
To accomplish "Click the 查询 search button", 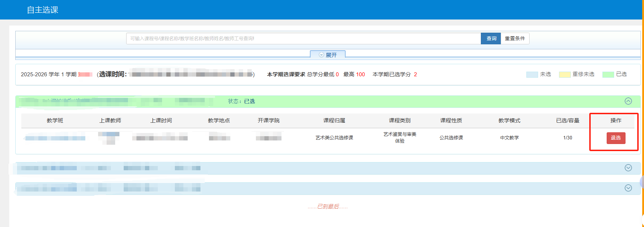I will pyautogui.click(x=491, y=38).
